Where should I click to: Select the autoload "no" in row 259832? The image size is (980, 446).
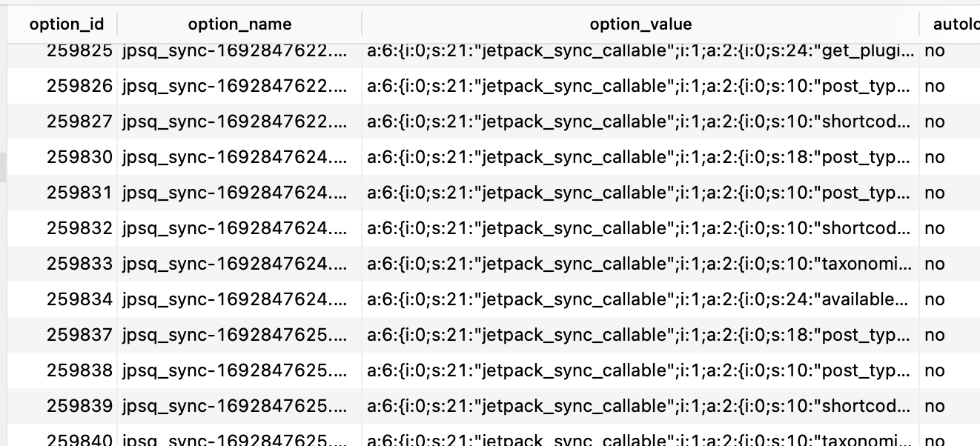tap(935, 228)
